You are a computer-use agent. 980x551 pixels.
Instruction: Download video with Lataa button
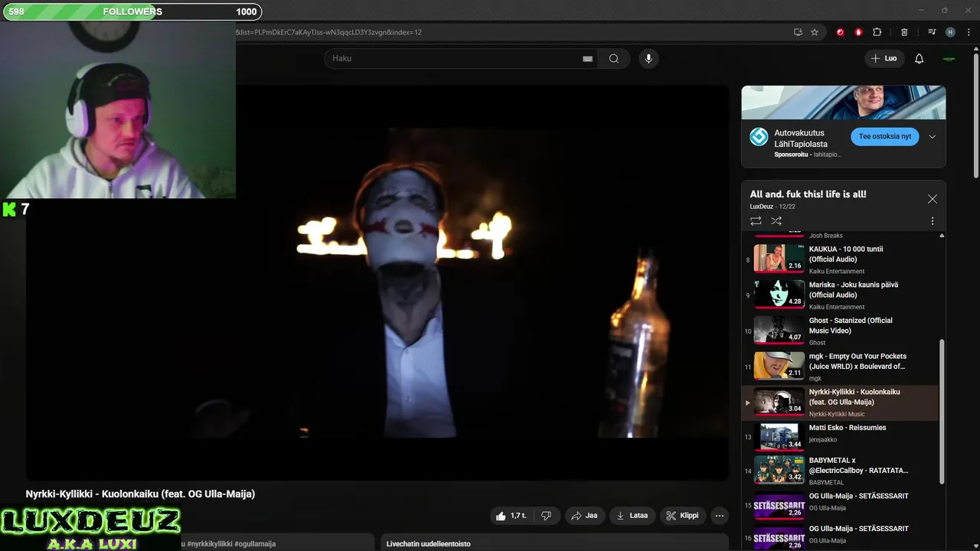pos(632,516)
